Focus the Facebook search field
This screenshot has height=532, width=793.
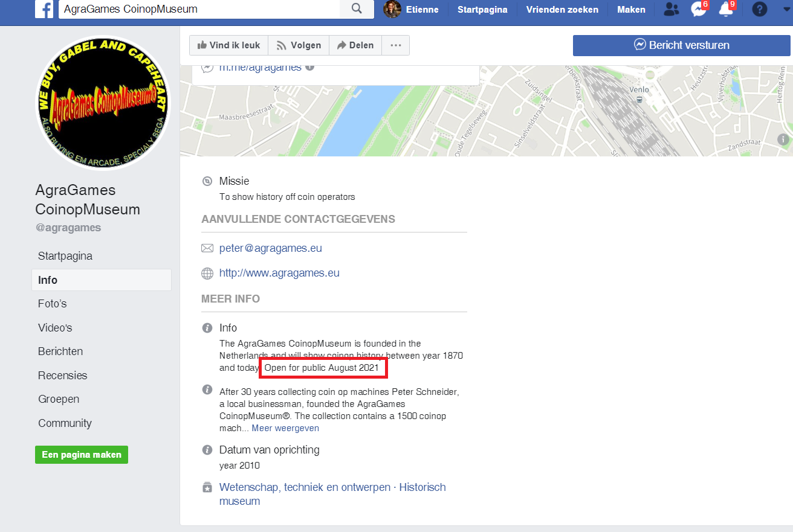point(199,9)
